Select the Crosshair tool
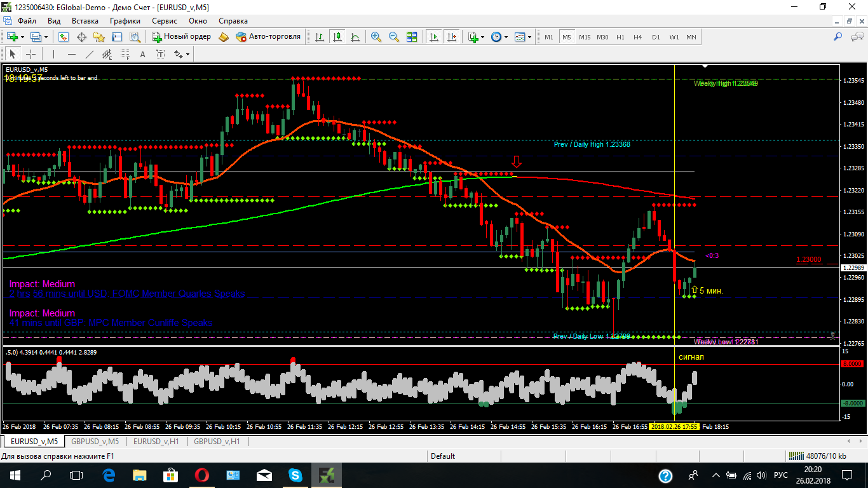This screenshot has height=488, width=868. coord(31,54)
